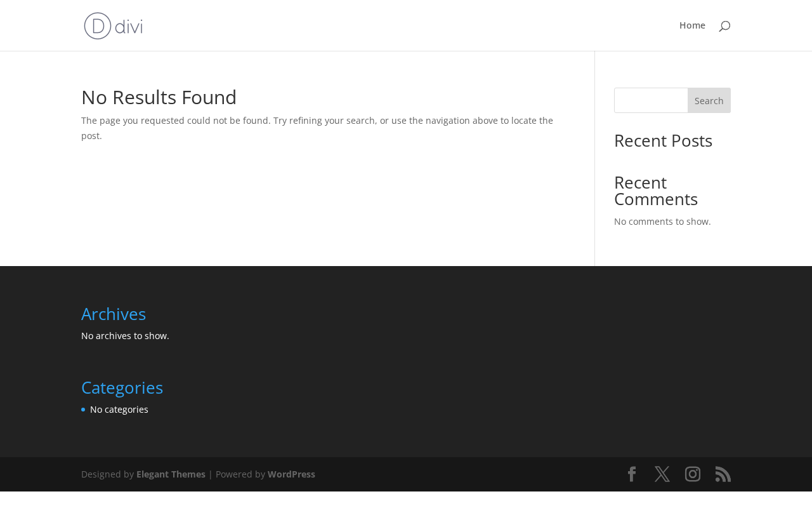The height and width of the screenshot is (508, 812).
Task: Open the X (Twitter) social icon
Action: click(662, 474)
